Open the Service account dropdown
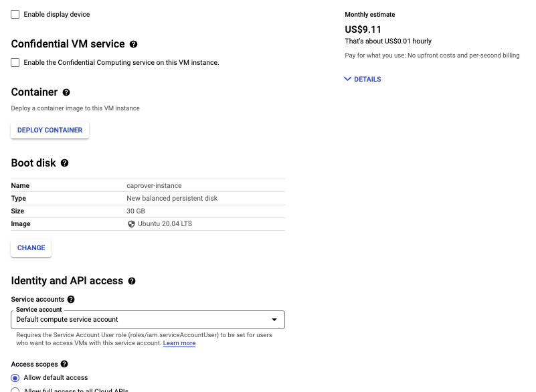The image size is (536, 392). pos(147,320)
